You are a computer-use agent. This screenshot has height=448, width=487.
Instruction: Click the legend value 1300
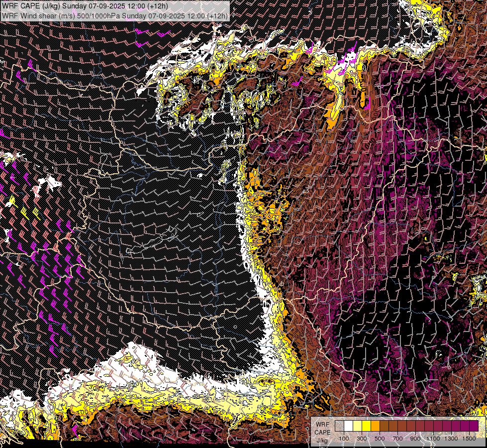451,439
